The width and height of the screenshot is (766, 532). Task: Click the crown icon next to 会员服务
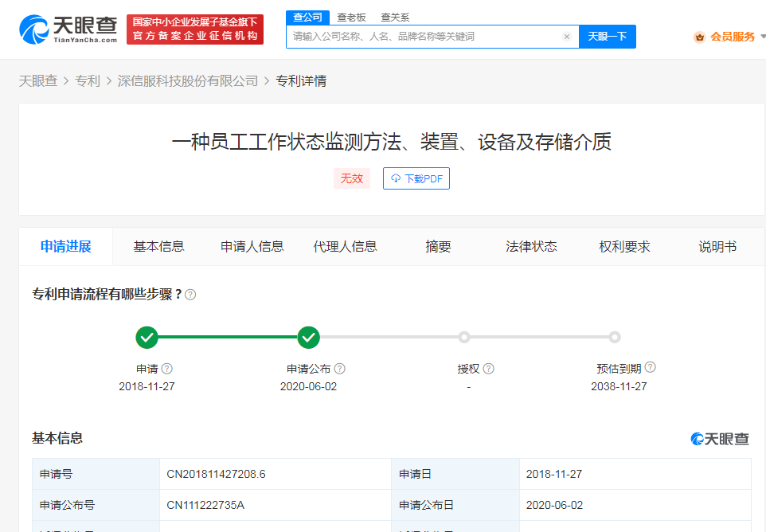click(x=699, y=37)
